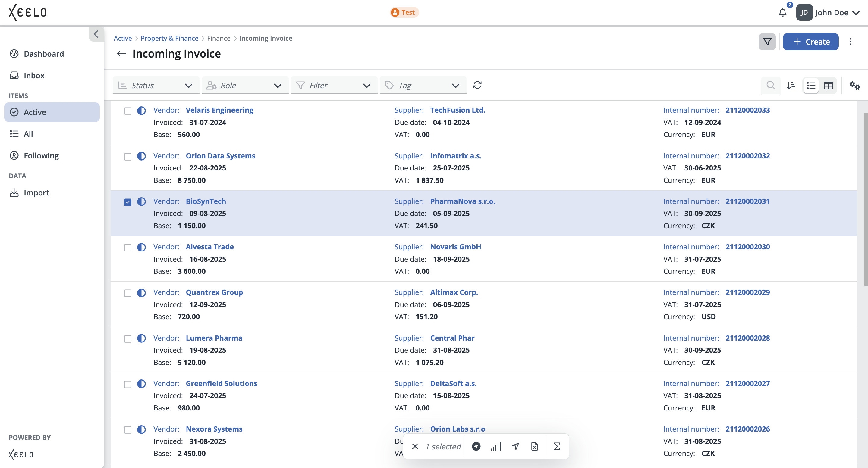This screenshot has height=468, width=868.
Task: Open the sort order icon
Action: [791, 86]
